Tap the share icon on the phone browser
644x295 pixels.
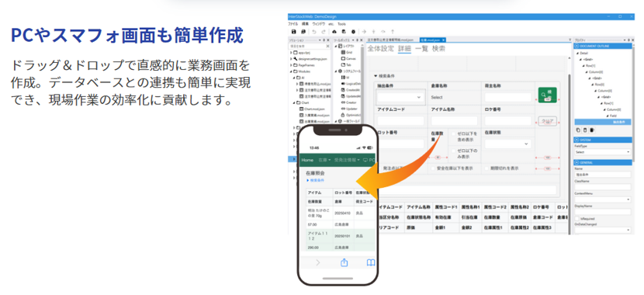click(345, 262)
